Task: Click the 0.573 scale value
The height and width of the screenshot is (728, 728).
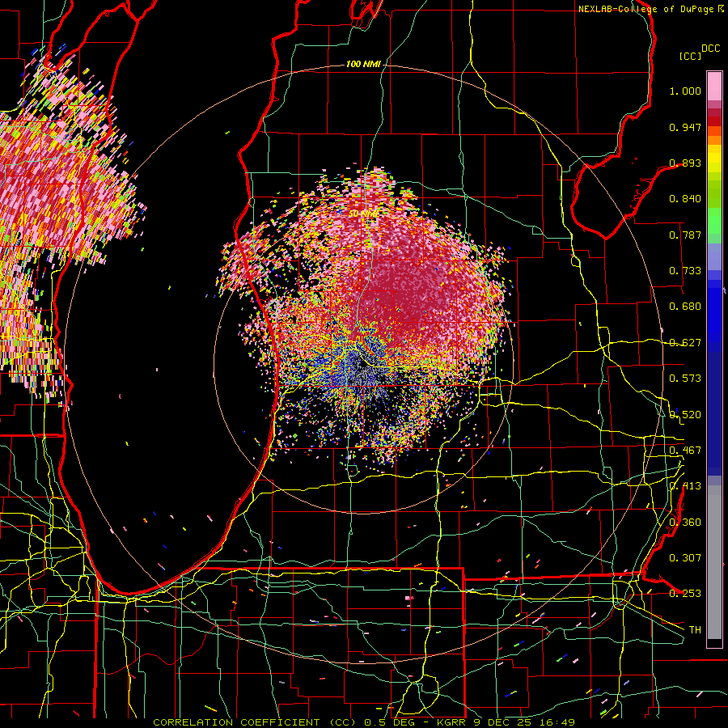Action: pos(685,379)
